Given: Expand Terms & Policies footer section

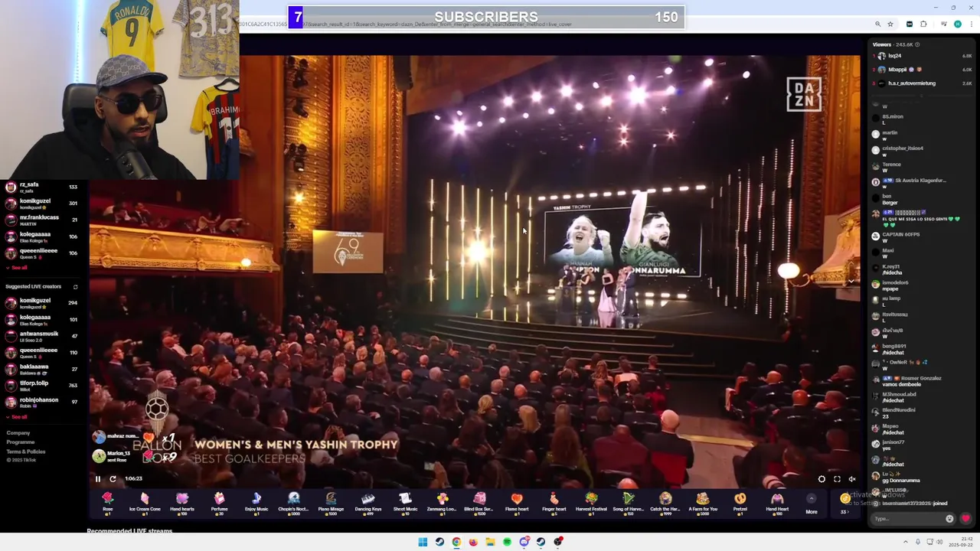Looking at the screenshot, I should (x=26, y=452).
